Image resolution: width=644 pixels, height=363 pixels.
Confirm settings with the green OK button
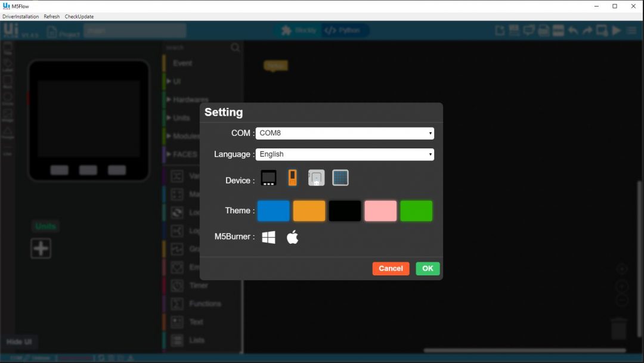[428, 269]
